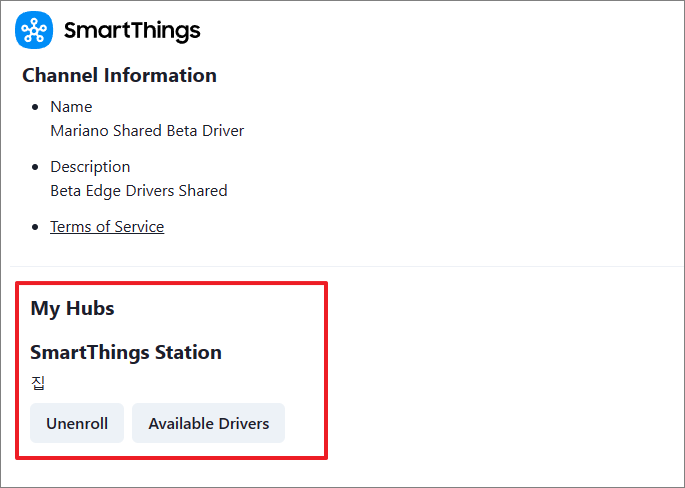685x488 pixels.
Task: Click the 'Mariano Shared Beta Driver' name value
Action: click(x=147, y=131)
